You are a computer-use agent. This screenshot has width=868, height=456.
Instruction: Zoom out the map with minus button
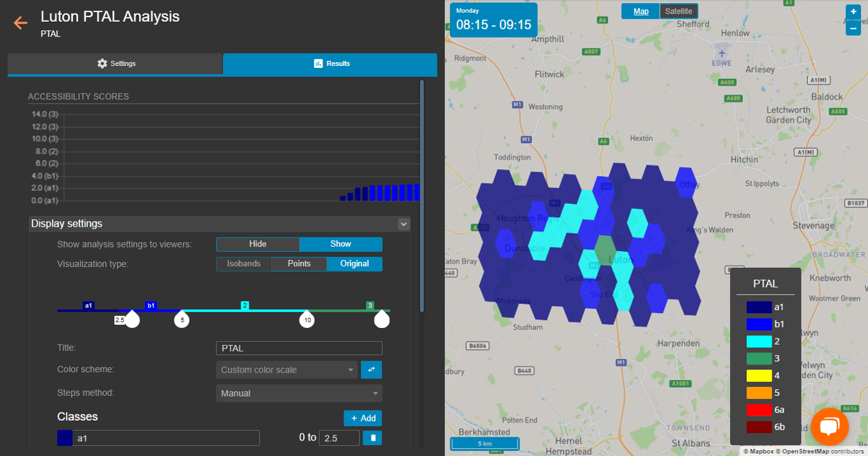[853, 28]
